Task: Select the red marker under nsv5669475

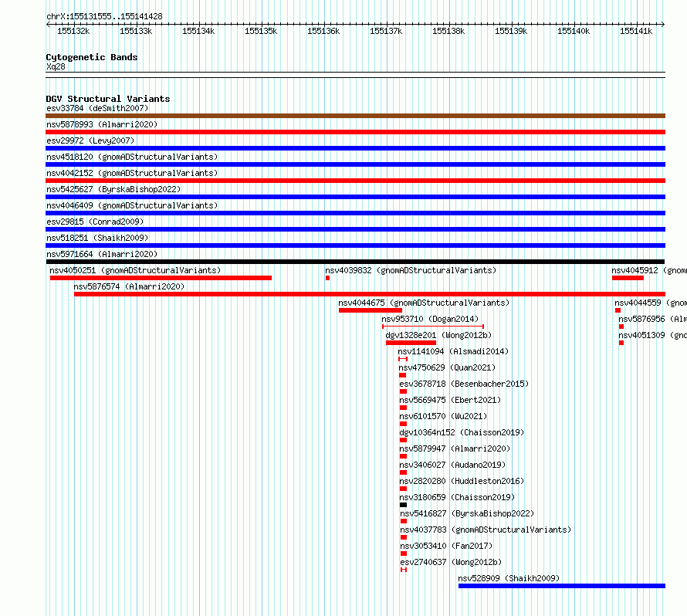Action: point(404,408)
